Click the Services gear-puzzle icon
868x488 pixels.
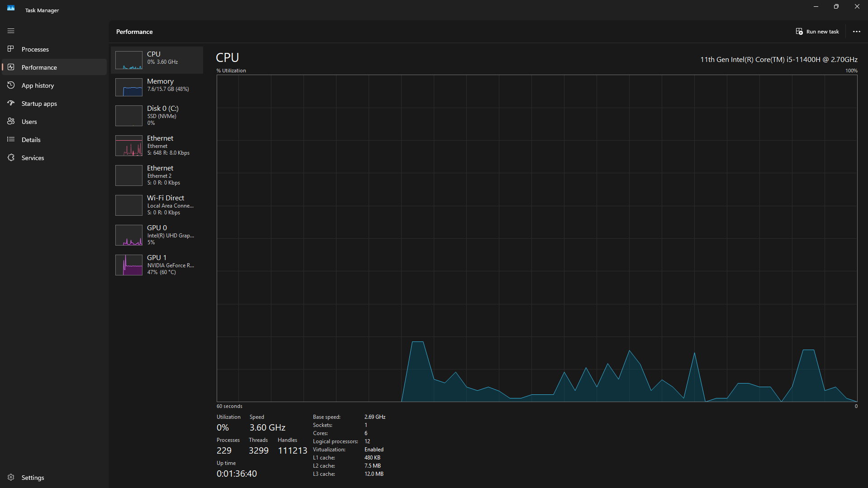(x=11, y=157)
